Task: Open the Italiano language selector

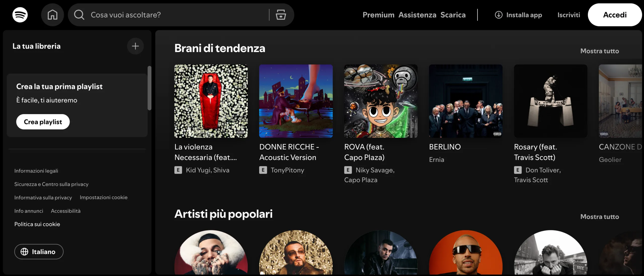Action: pos(39,251)
